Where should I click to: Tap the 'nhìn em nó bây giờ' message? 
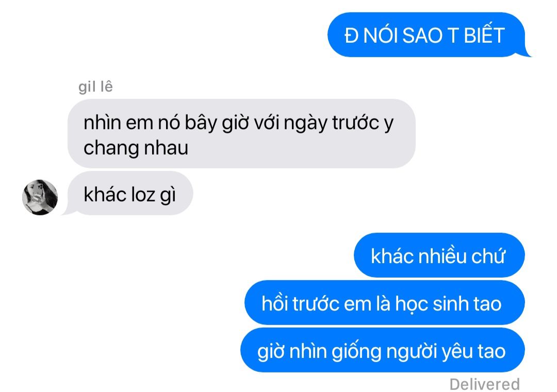pyautogui.click(x=241, y=134)
